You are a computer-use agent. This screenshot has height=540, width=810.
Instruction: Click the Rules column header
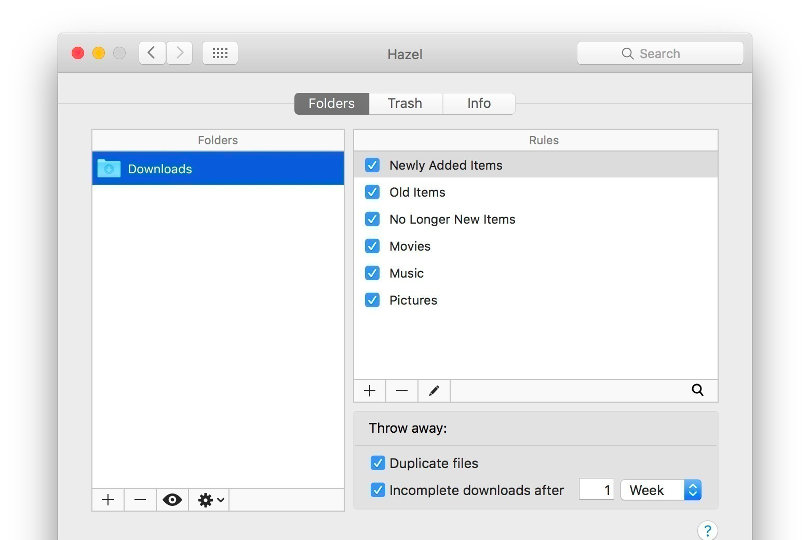coord(536,140)
